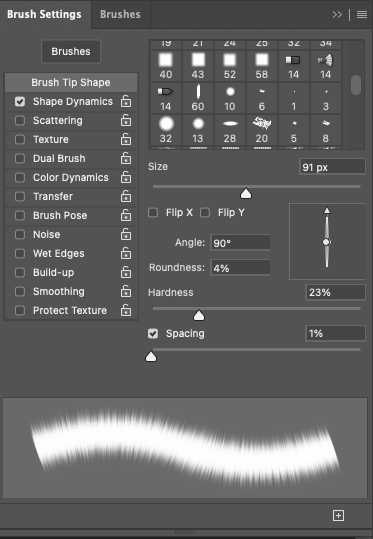
Task: Toggle the lock icon for Brush Pose
Action: click(x=126, y=215)
